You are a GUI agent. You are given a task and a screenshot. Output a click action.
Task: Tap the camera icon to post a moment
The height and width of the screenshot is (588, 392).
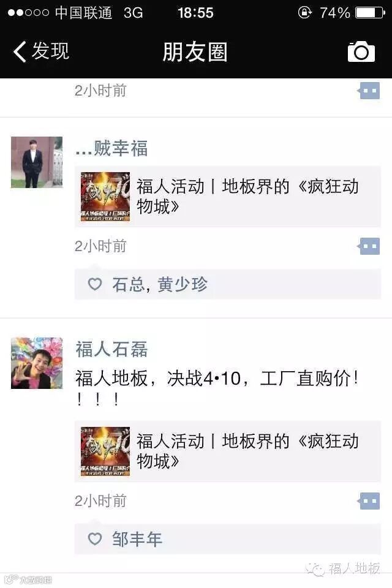click(x=361, y=51)
